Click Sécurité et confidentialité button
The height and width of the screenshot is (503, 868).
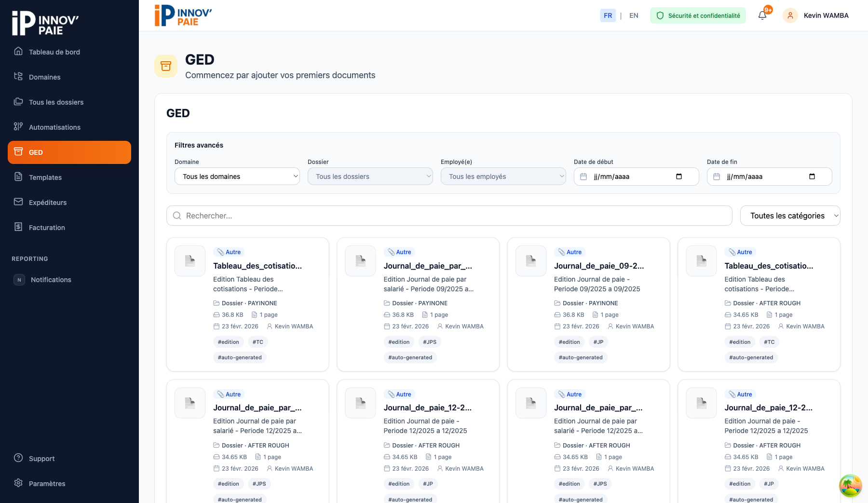[x=698, y=15]
